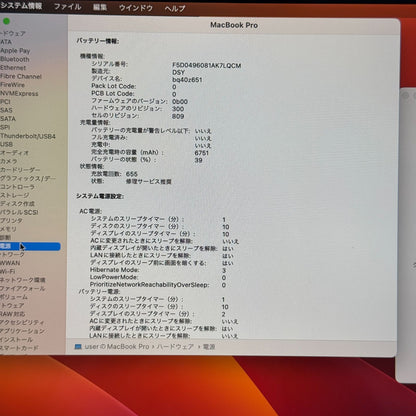Image resolution: width=416 pixels, height=416 pixels.
Task: Select メモリ in the sidebar
Action: [x=8, y=229]
